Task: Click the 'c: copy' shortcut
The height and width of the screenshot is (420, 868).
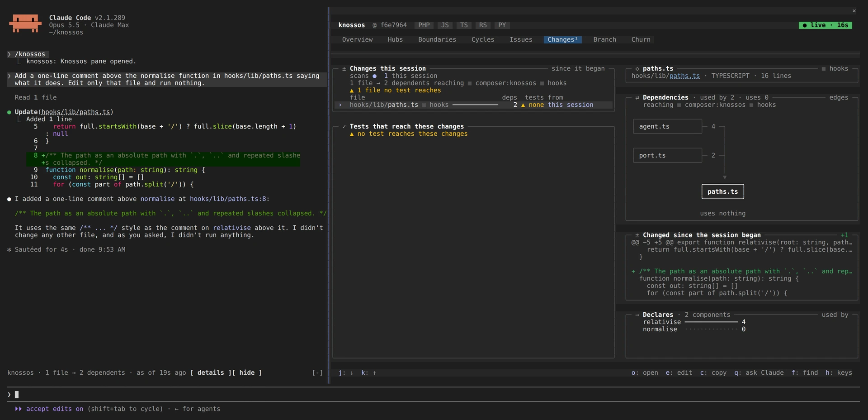Action: point(713,373)
